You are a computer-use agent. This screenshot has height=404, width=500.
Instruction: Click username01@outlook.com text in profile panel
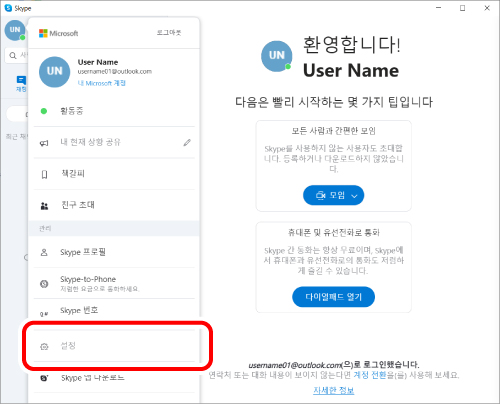point(115,71)
